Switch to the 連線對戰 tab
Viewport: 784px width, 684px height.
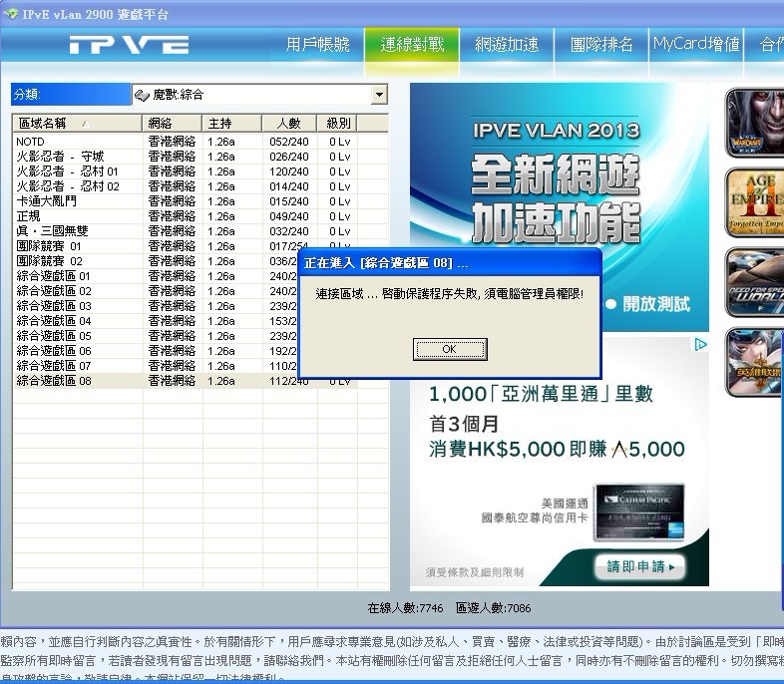pyautogui.click(x=412, y=45)
